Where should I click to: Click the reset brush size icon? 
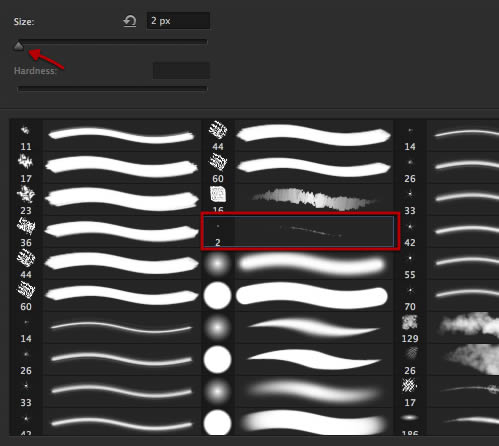tap(130, 21)
